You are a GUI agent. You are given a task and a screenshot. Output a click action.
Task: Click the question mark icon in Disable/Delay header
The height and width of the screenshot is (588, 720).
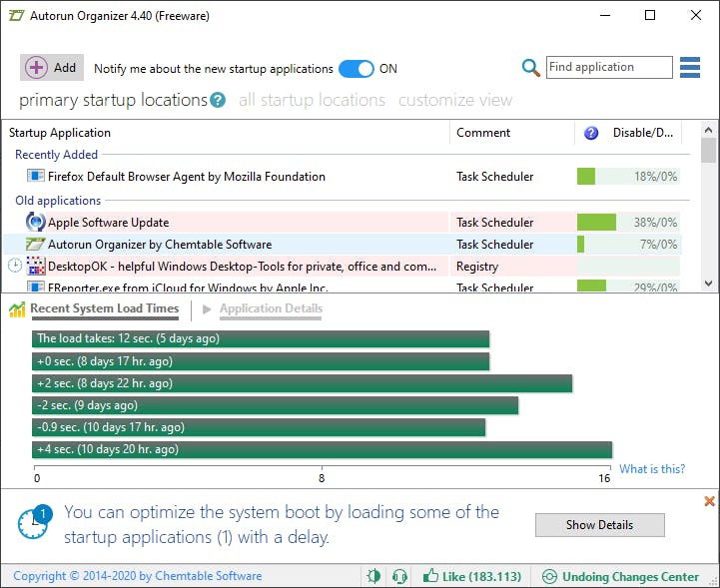591,133
